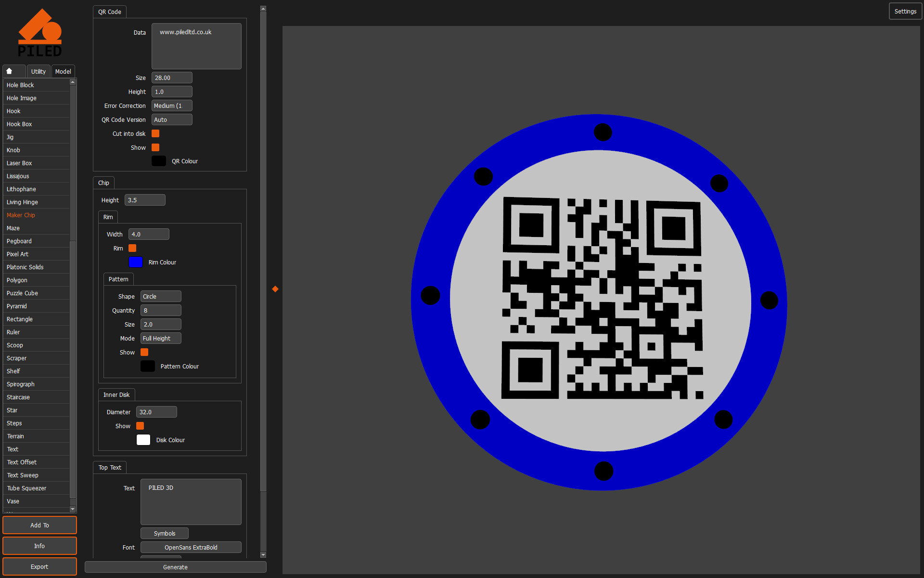Select Platonic Solids from the list
This screenshot has width=924, height=578.
tap(36, 267)
